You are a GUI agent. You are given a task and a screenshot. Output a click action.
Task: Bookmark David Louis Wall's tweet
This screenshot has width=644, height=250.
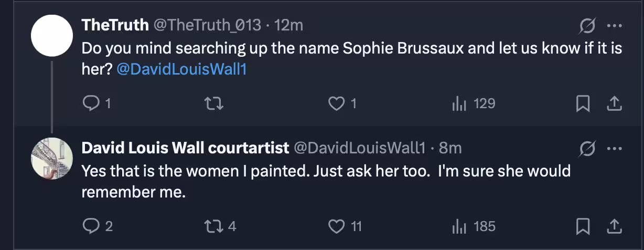(x=583, y=226)
